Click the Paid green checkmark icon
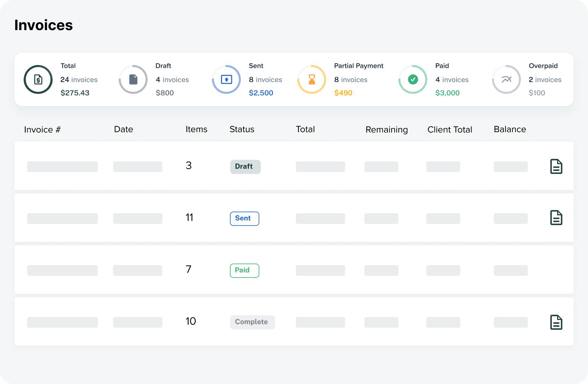The width and height of the screenshot is (588, 384). coord(413,79)
